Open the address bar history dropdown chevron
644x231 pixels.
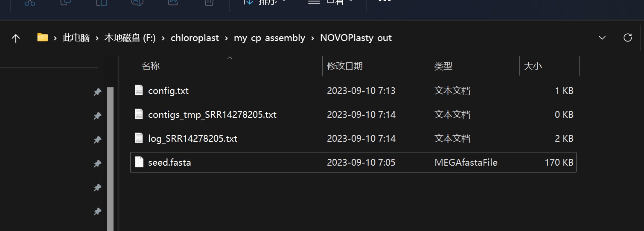[602, 38]
